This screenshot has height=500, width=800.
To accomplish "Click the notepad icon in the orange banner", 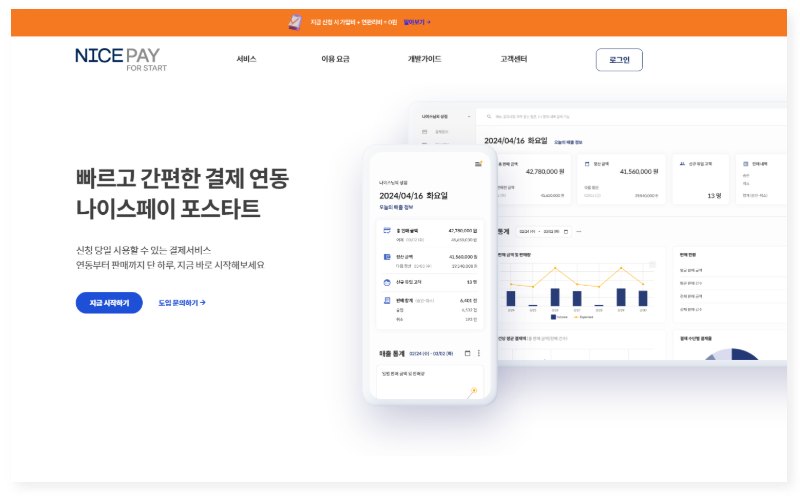I will [x=295, y=22].
